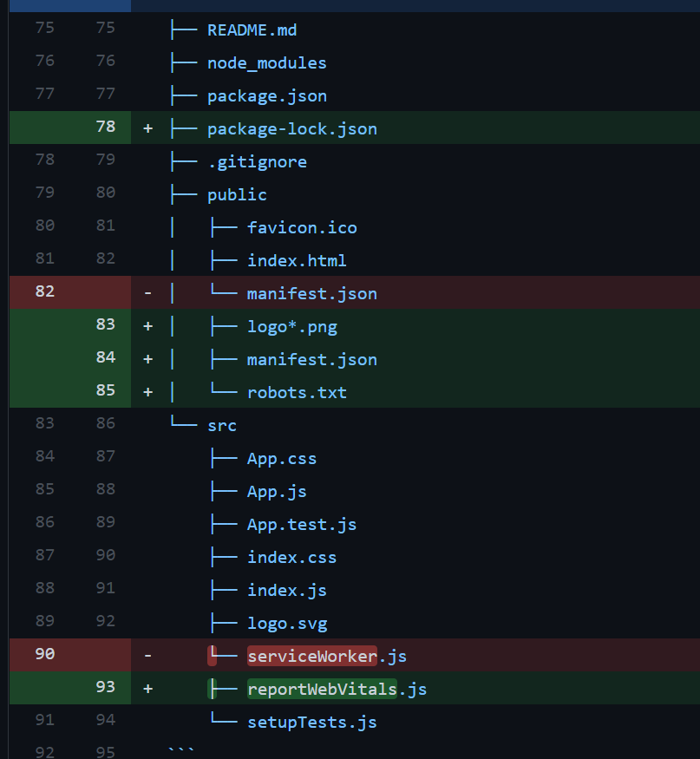Click the removed serviceWorker.js line
700x759 pixels.
tap(327, 656)
